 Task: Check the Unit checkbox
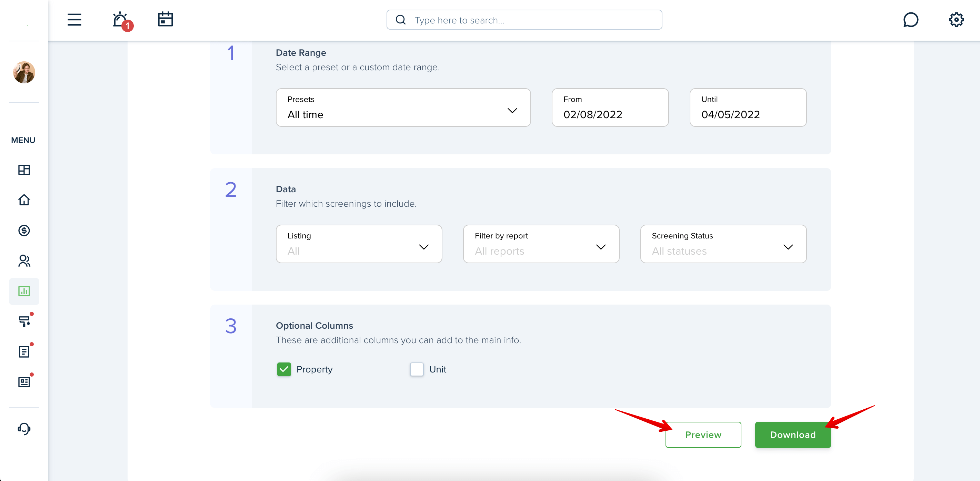coord(417,369)
